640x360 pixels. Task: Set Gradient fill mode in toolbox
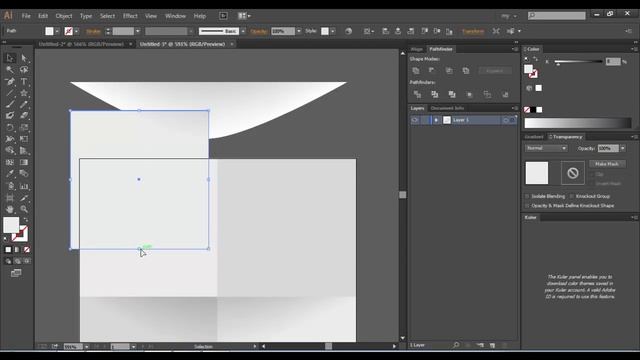coord(17,249)
